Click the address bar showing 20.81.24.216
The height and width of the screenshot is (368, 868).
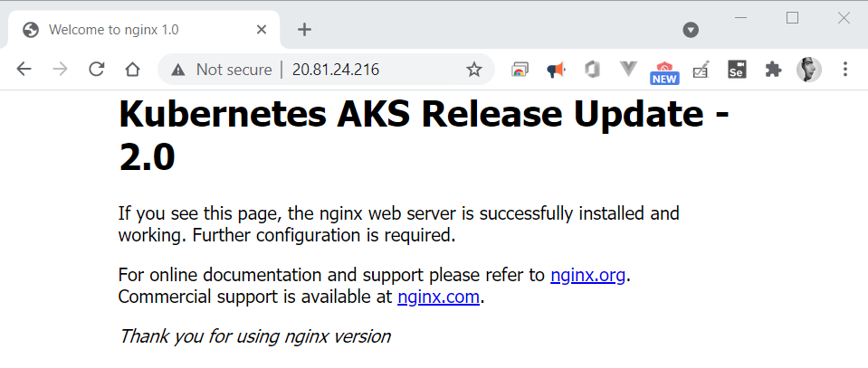pos(362,70)
